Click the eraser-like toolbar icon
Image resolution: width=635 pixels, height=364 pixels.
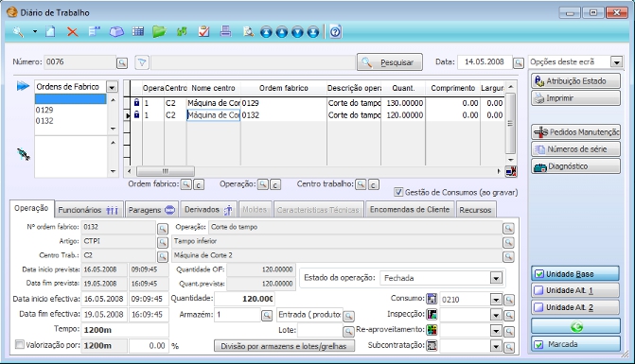(116, 31)
